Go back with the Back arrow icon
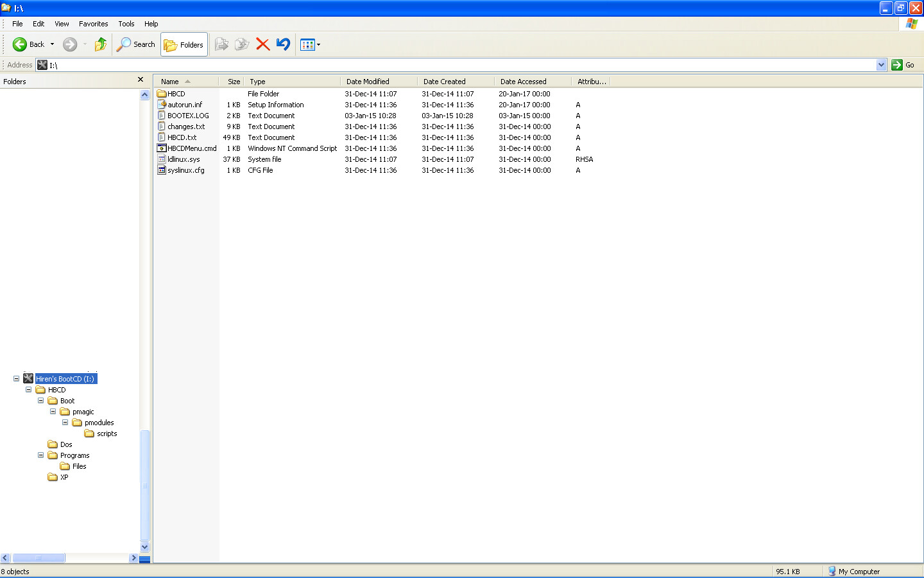The height and width of the screenshot is (578, 924). (x=20, y=44)
